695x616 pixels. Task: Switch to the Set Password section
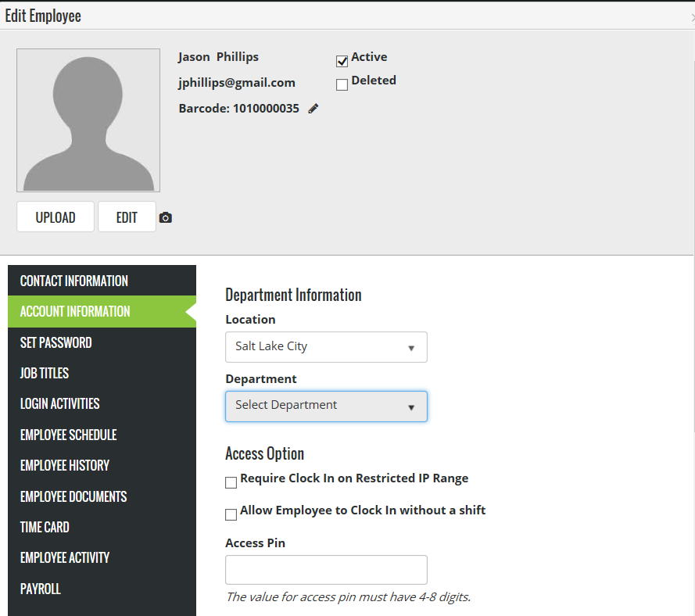click(x=56, y=342)
